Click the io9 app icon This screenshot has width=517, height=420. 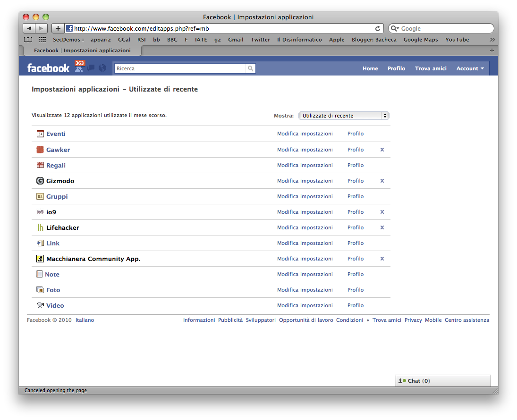point(40,212)
